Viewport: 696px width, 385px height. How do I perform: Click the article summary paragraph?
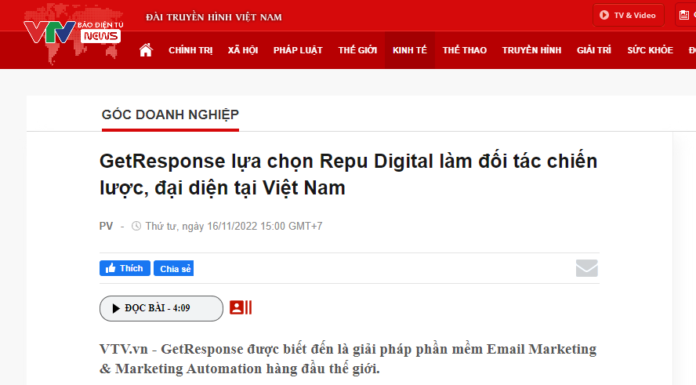click(x=348, y=359)
